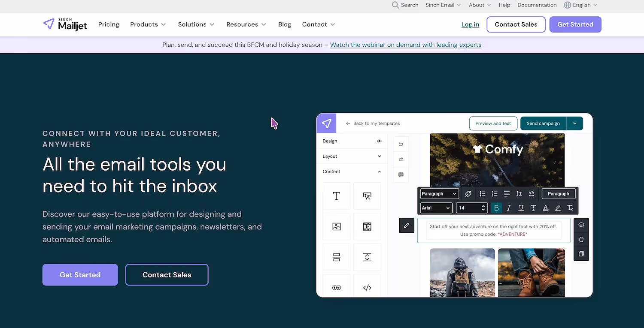This screenshot has height=328, width=644.
Task: Open the Arial font dropdown
Action: tap(436, 208)
